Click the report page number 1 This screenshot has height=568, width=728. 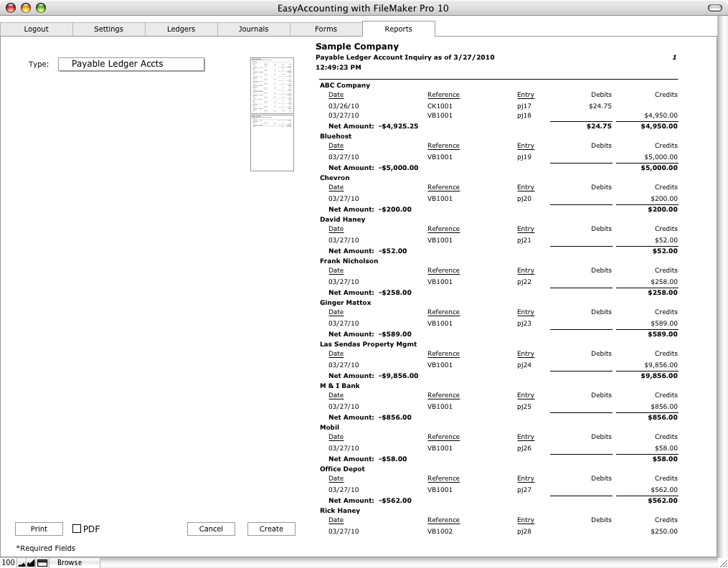tap(674, 57)
